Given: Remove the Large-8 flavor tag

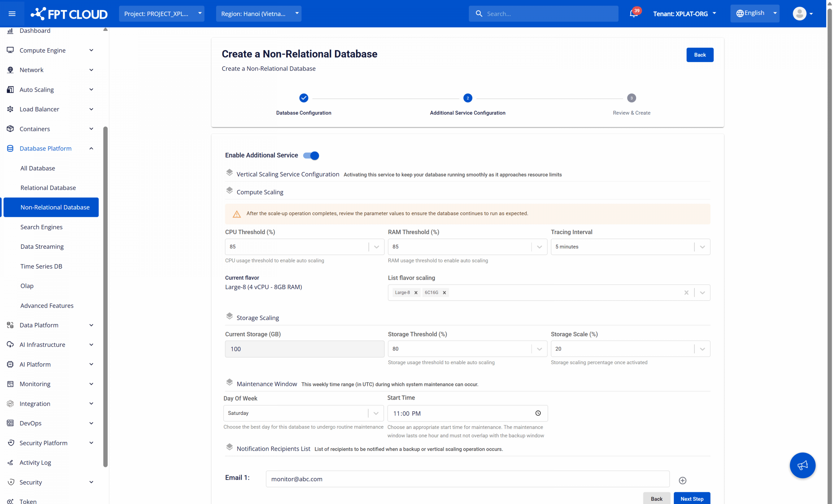Looking at the screenshot, I should [416, 293].
